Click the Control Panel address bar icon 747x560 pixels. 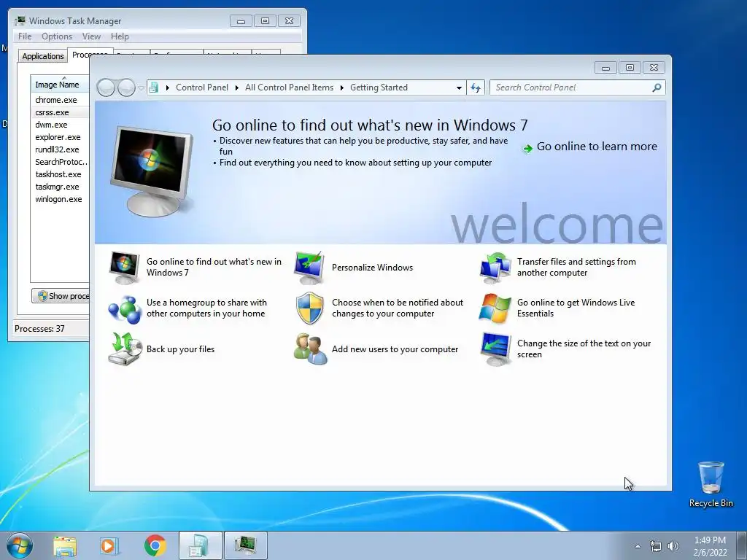[153, 87]
